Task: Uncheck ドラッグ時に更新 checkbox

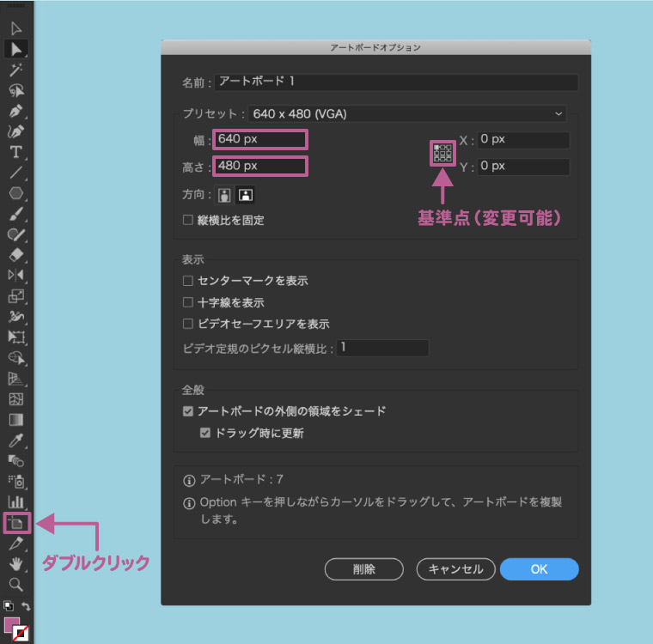Action: coord(204,433)
